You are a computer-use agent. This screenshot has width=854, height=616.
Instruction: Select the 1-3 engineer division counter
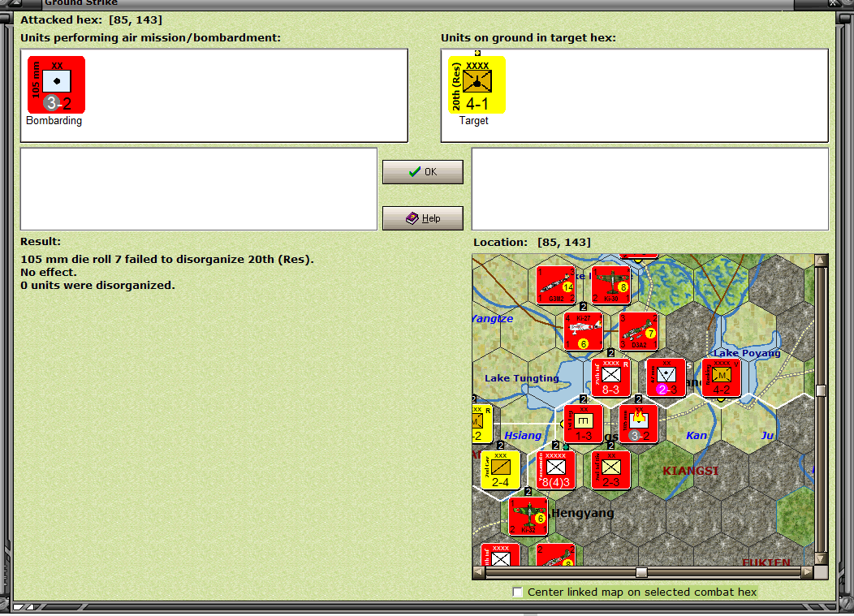click(584, 424)
